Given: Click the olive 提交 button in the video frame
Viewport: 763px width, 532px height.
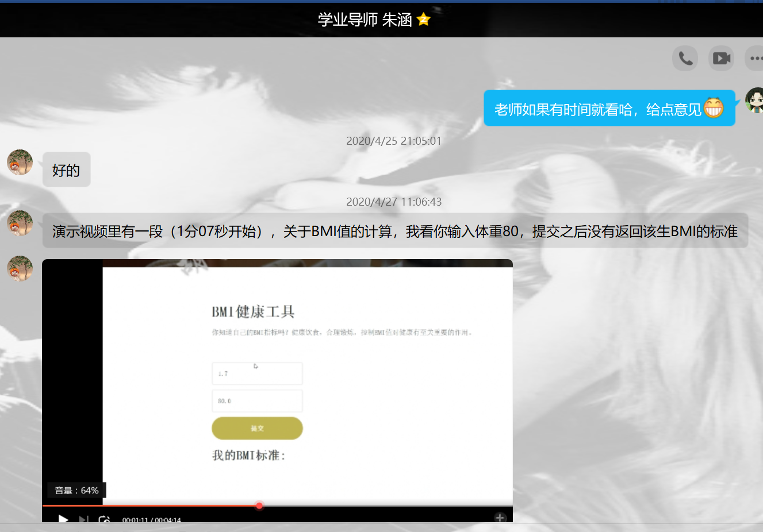Looking at the screenshot, I should point(257,428).
